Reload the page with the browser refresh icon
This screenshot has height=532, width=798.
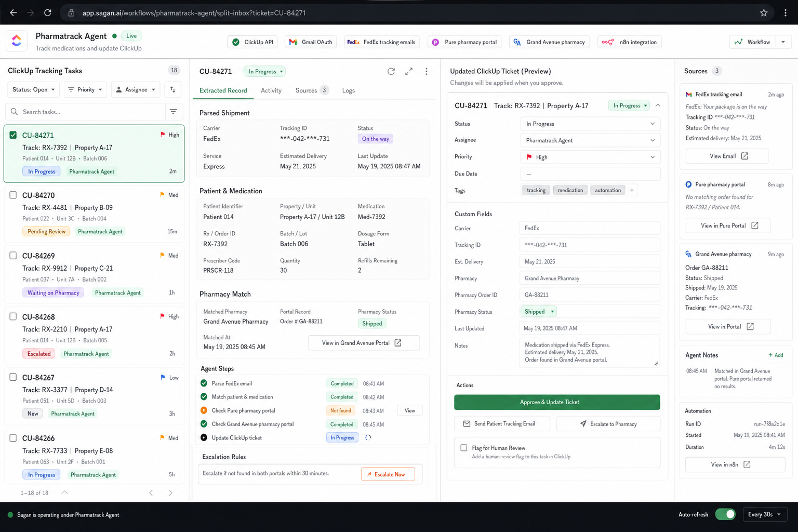pyautogui.click(x=47, y=12)
